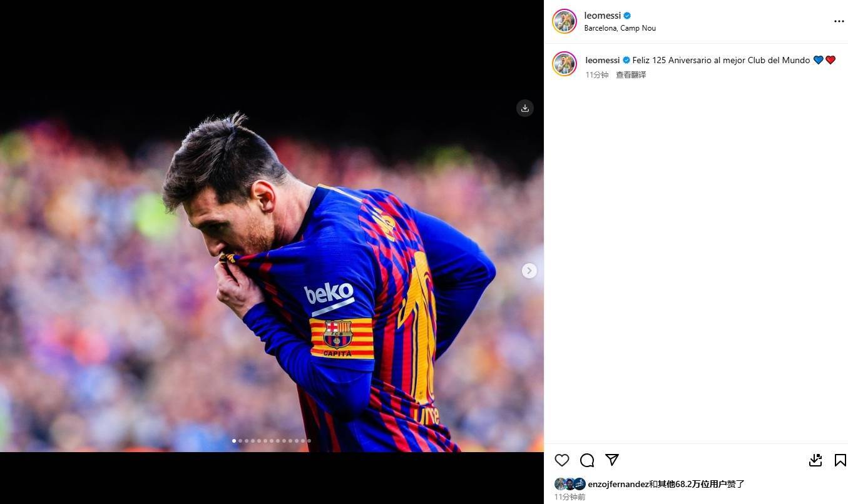Click download button on photo corner

tap(525, 108)
